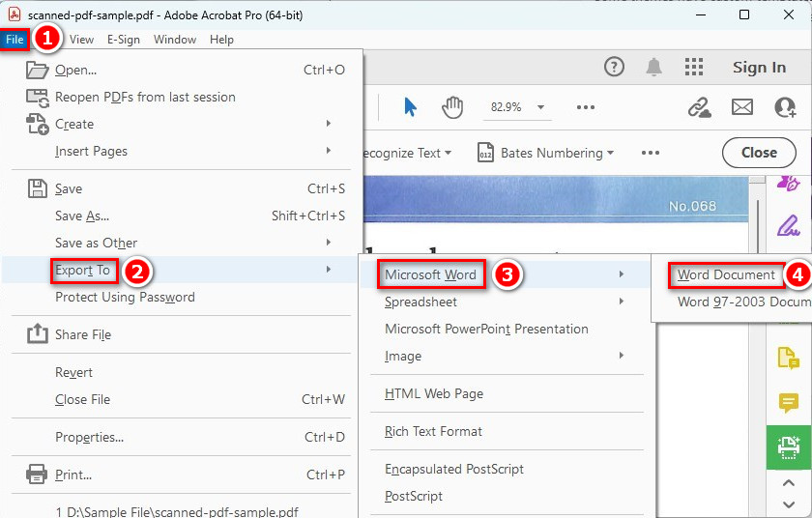Expand the Recognize Text dropdown
The image size is (812, 518).
click(404, 153)
